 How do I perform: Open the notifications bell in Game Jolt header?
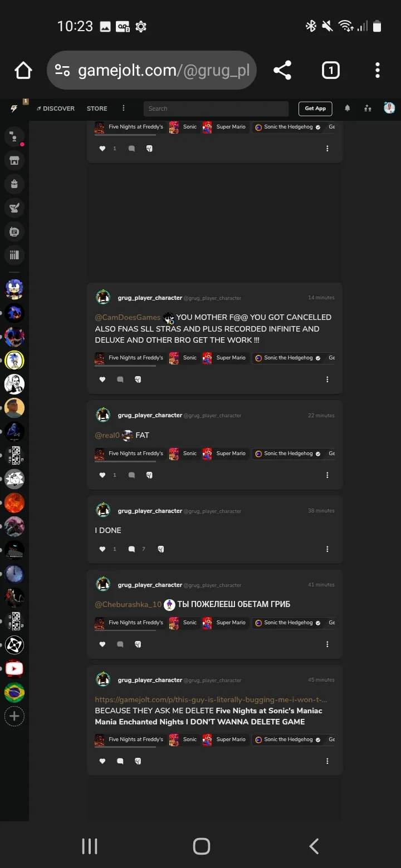coord(348,108)
